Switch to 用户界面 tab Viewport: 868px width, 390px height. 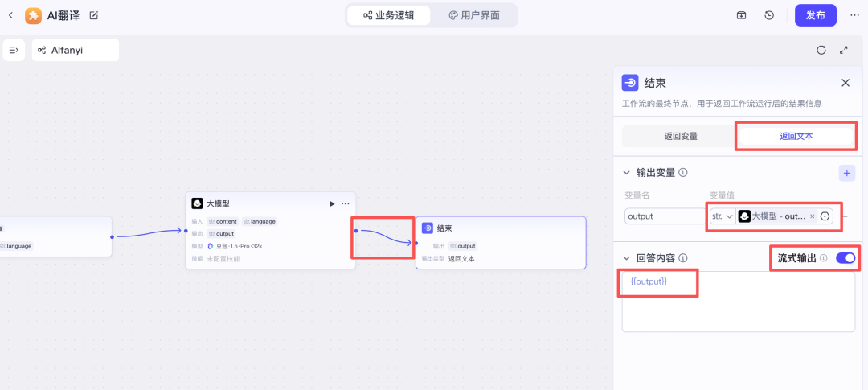point(474,15)
